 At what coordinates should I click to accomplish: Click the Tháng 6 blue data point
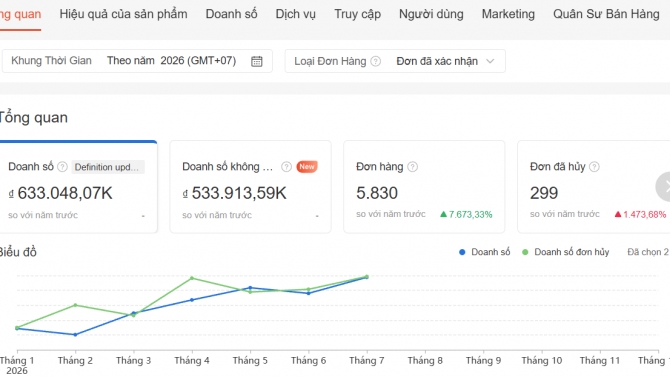(x=309, y=293)
